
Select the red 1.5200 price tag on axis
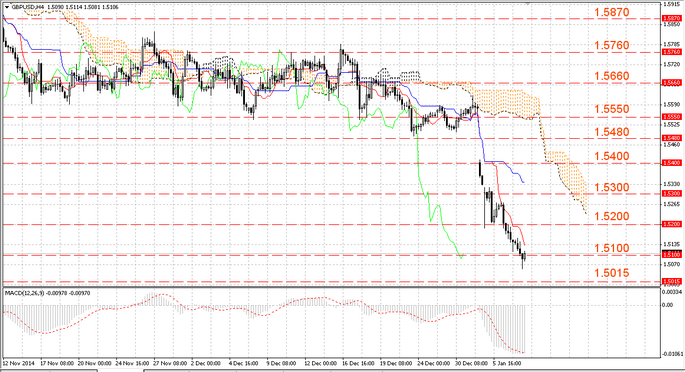point(672,224)
